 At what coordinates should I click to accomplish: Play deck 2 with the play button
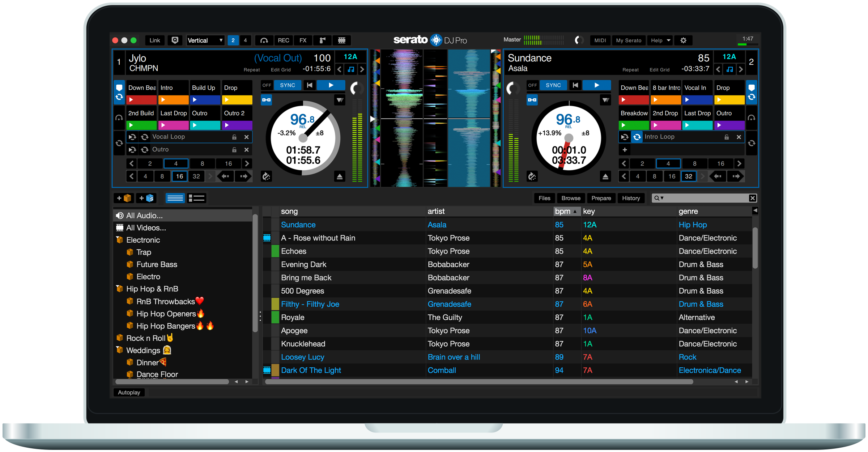click(597, 85)
